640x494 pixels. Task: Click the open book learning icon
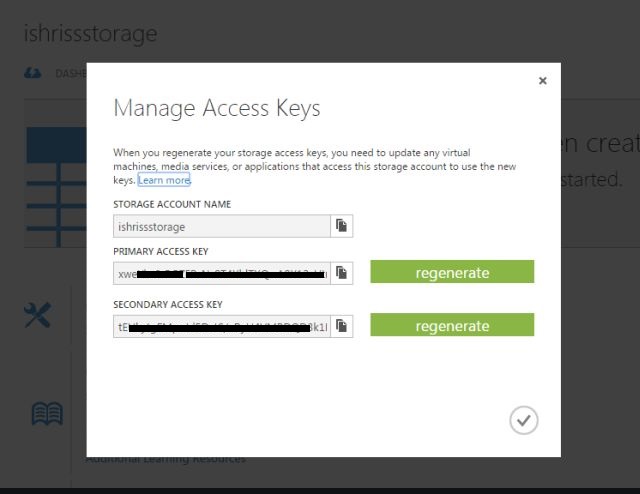pos(47,413)
